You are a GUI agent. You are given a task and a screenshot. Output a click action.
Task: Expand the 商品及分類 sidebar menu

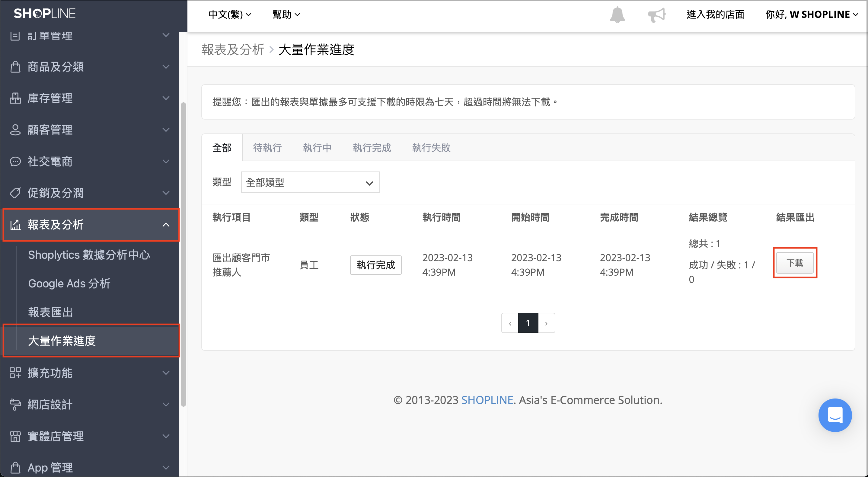(166, 67)
